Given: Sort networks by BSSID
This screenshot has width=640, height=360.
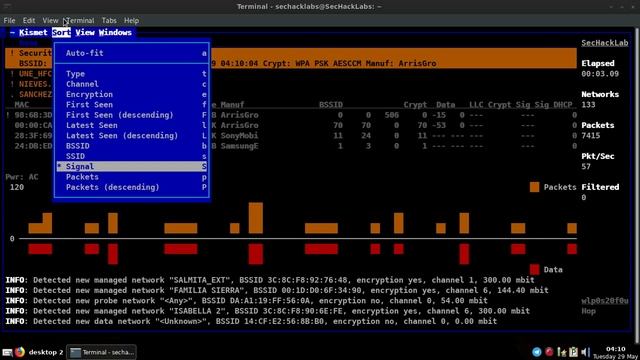Looking at the screenshot, I should [132, 146].
